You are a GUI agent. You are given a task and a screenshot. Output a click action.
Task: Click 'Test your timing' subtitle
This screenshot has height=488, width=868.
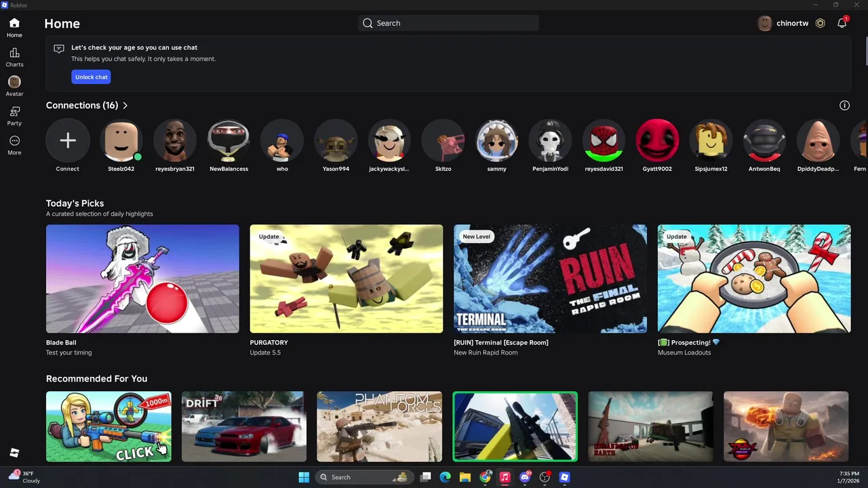tap(68, 352)
